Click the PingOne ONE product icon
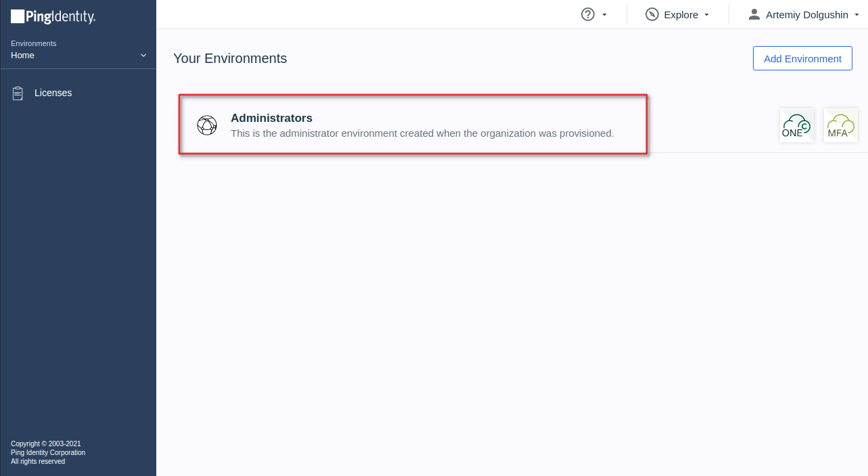868x476 pixels. click(x=797, y=125)
